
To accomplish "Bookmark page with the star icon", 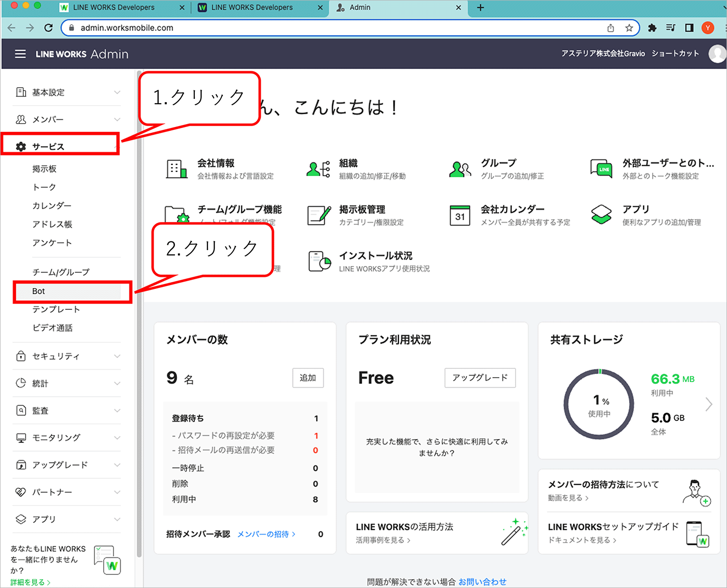I will tap(629, 28).
